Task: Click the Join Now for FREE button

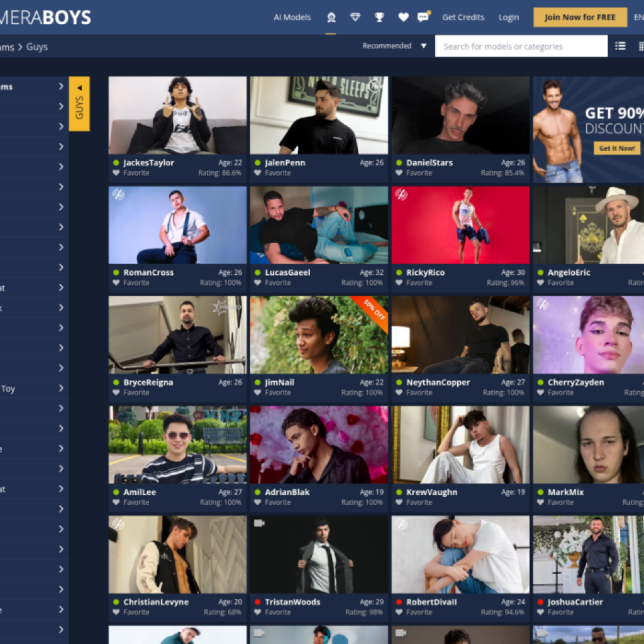Action: [x=580, y=18]
